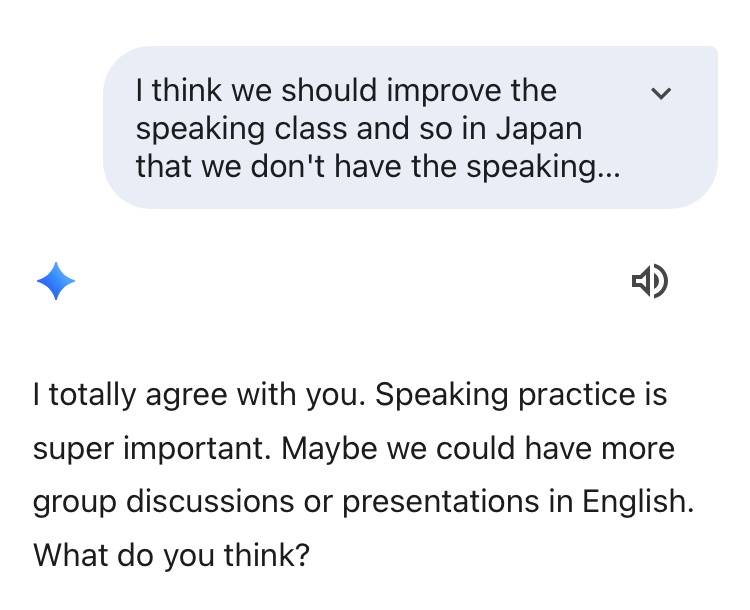Click the line "I think we should improve the"
The image size is (750, 610).
pos(346,91)
